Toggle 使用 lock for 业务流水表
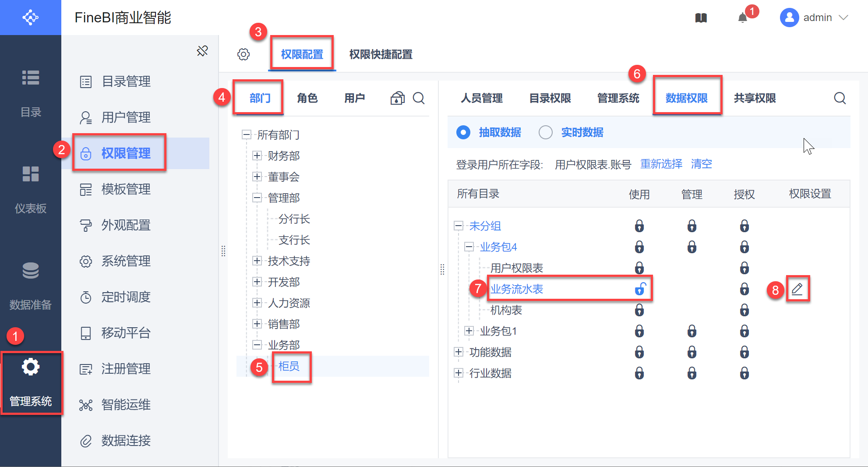 pyautogui.click(x=640, y=289)
